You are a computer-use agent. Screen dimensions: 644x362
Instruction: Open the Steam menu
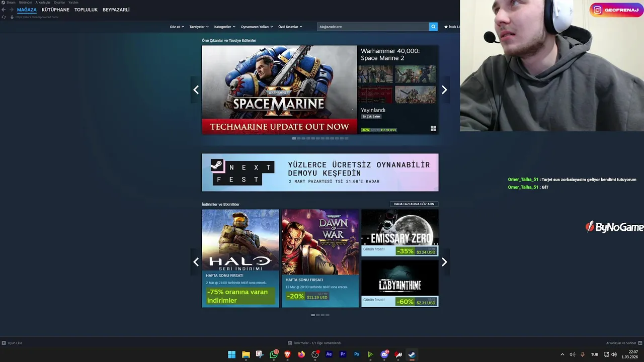point(9,3)
